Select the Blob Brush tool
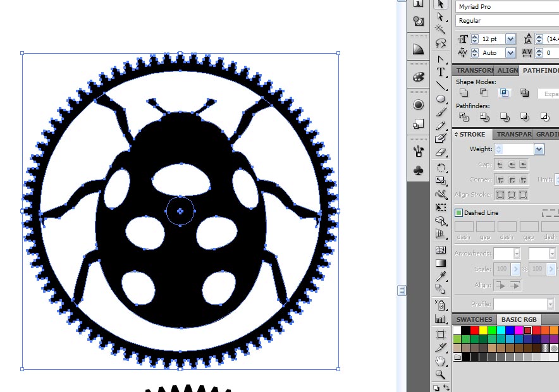Viewport: 559px width, 392px height. coord(441,138)
